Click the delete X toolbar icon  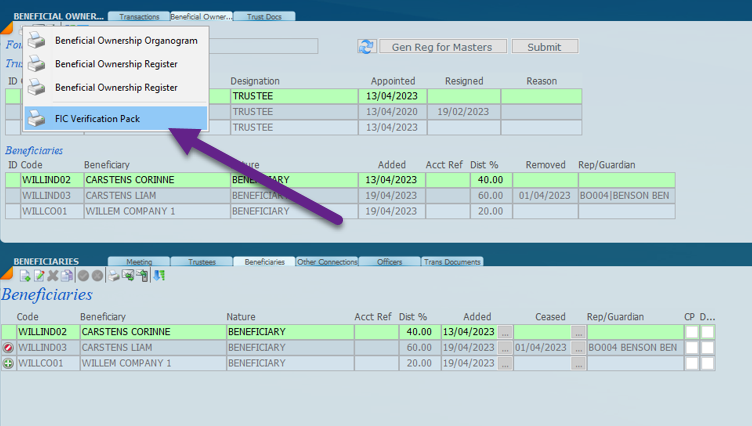(53, 276)
